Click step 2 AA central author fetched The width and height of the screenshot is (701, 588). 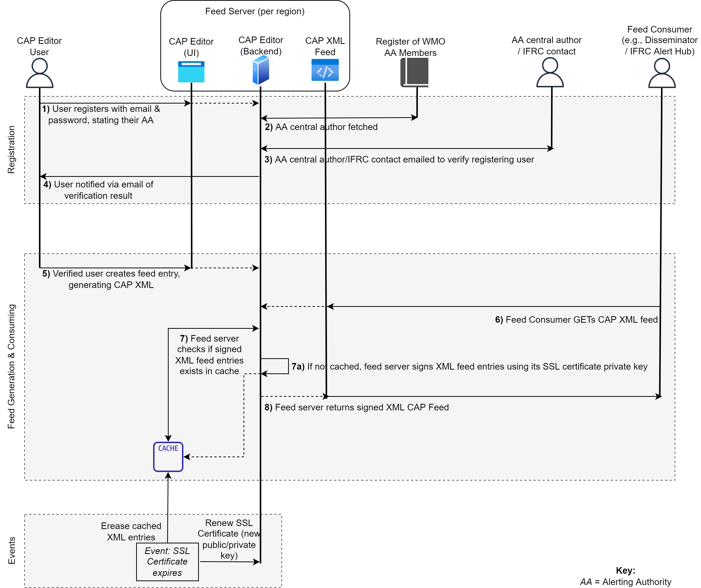tap(321, 127)
